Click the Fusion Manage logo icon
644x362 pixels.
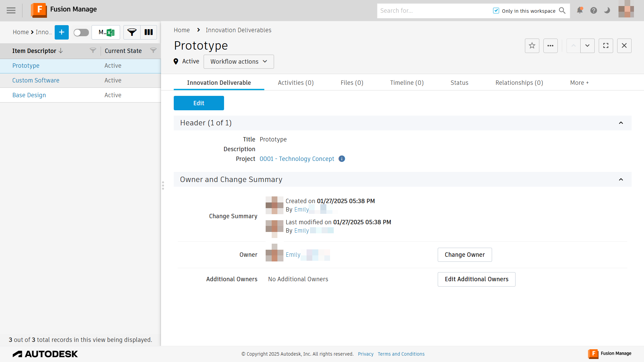39,10
